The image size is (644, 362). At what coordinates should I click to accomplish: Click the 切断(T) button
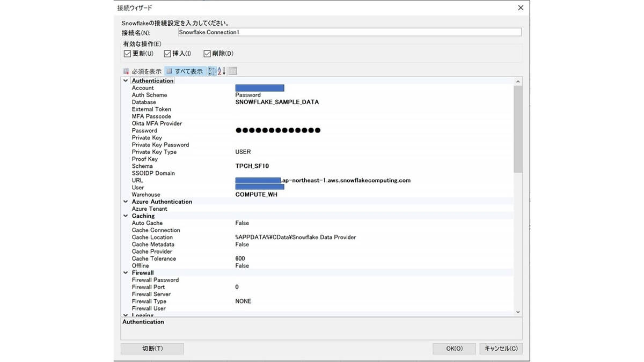(152, 349)
